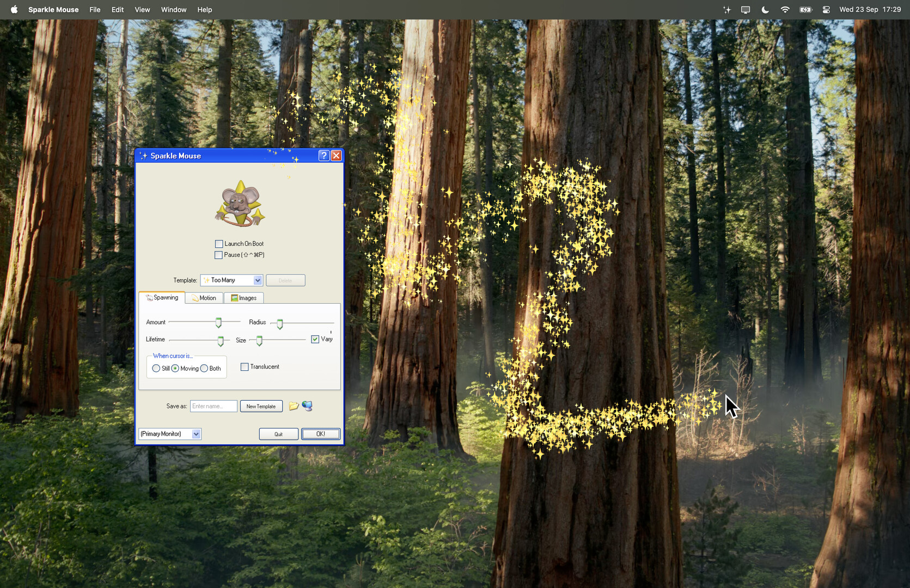Open the View menu

pyautogui.click(x=142, y=9)
